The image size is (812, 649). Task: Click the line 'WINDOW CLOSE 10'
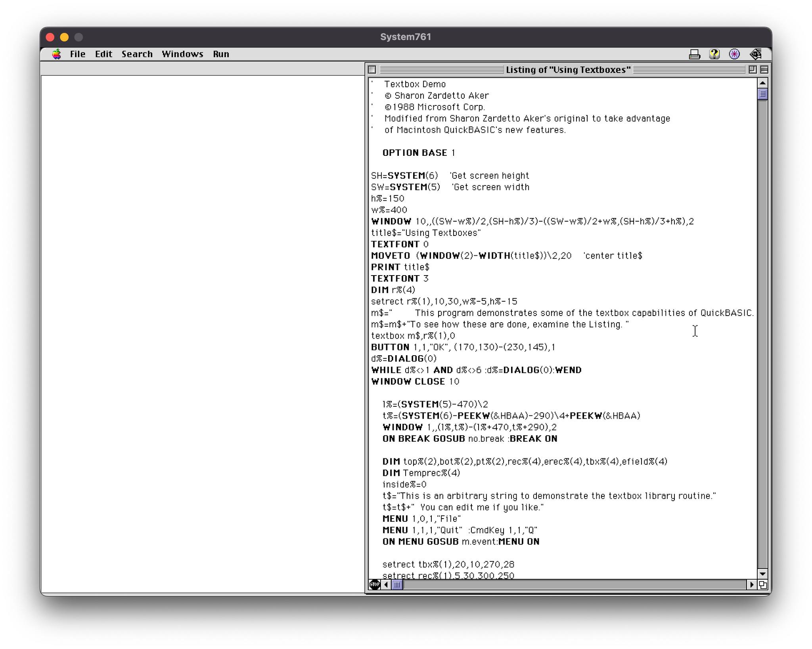(415, 381)
